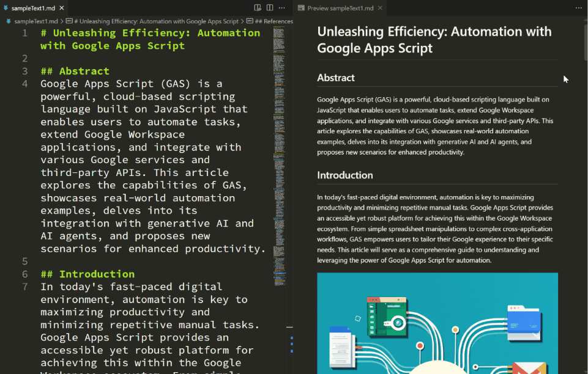Click markdown file icon on sampleText1.md tab
The height and width of the screenshot is (374, 588).
tap(6, 8)
